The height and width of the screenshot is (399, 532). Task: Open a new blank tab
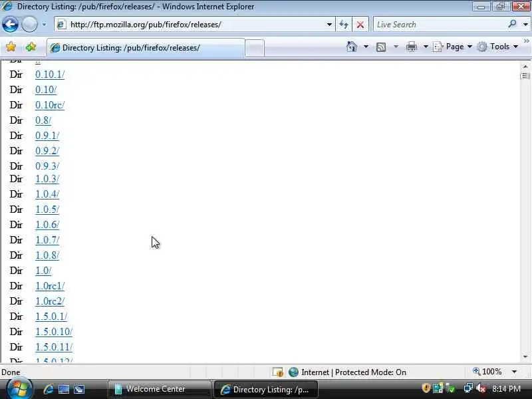pos(255,48)
